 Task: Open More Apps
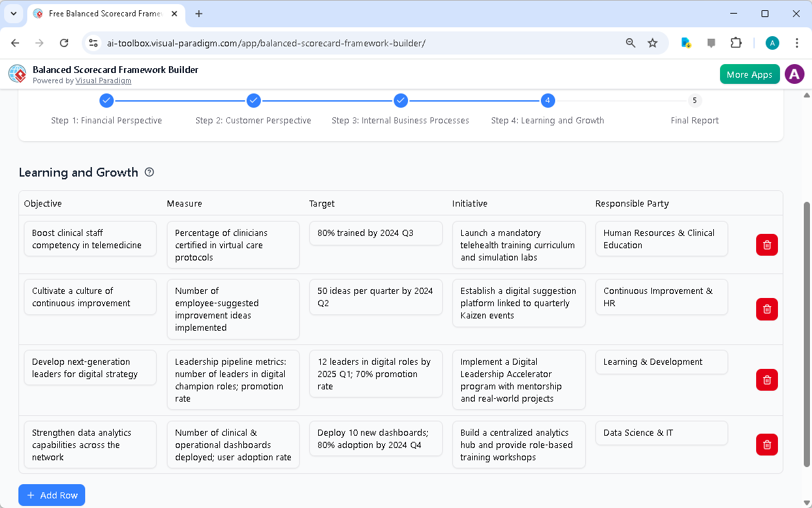click(x=749, y=74)
